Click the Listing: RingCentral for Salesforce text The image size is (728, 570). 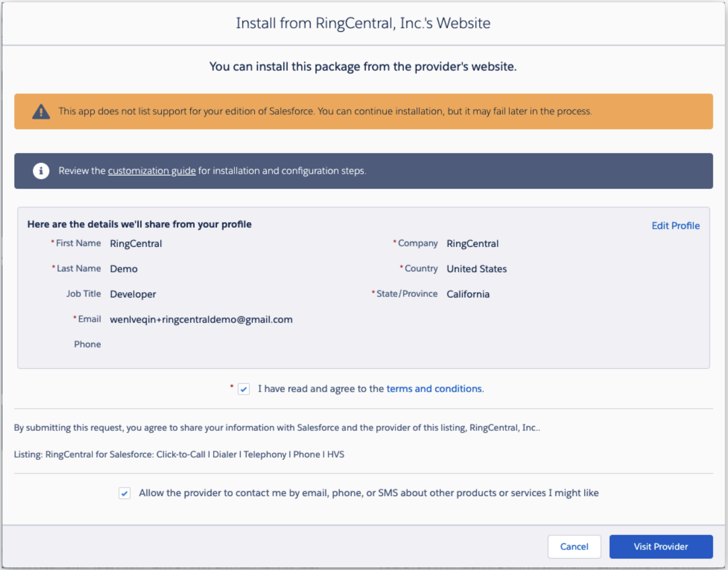[179, 454]
